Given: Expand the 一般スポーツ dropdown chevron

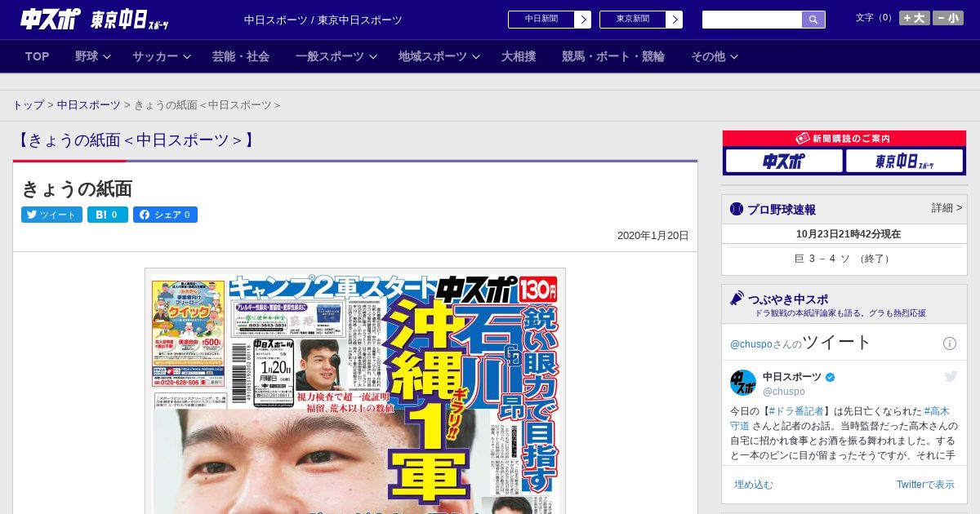Looking at the screenshot, I should [x=373, y=57].
